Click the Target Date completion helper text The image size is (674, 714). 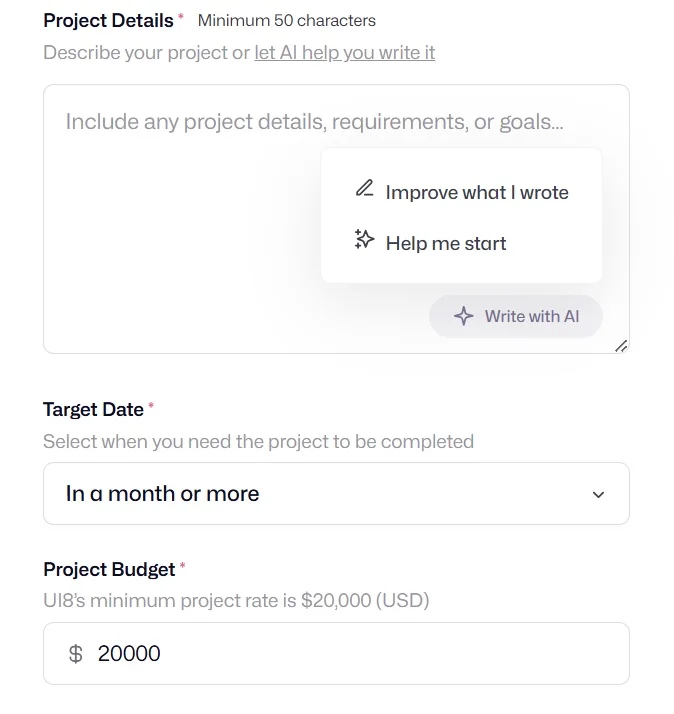pos(258,441)
